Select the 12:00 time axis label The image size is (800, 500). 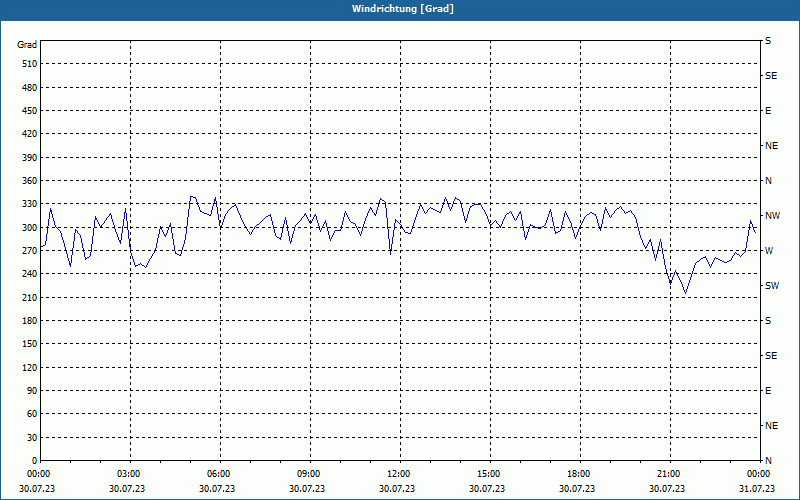click(398, 474)
